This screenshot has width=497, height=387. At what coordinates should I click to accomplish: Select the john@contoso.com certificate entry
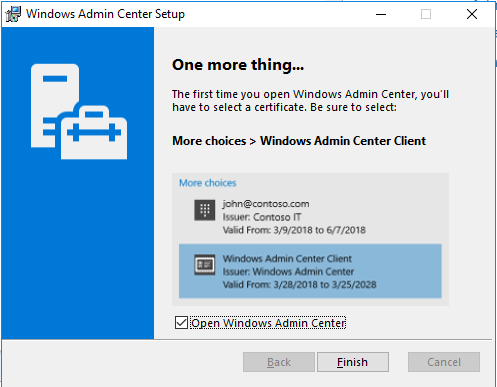coord(310,217)
